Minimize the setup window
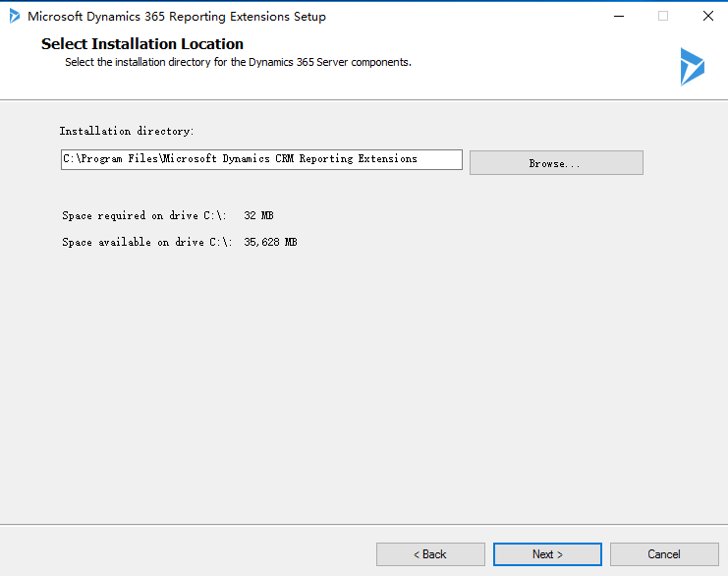728x576 pixels. click(x=619, y=17)
